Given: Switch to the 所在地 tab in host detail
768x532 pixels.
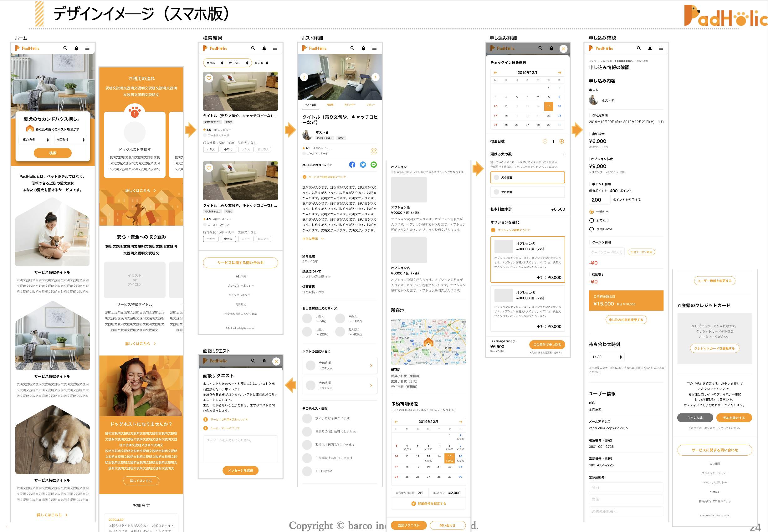Looking at the screenshot, I should pos(330,105).
